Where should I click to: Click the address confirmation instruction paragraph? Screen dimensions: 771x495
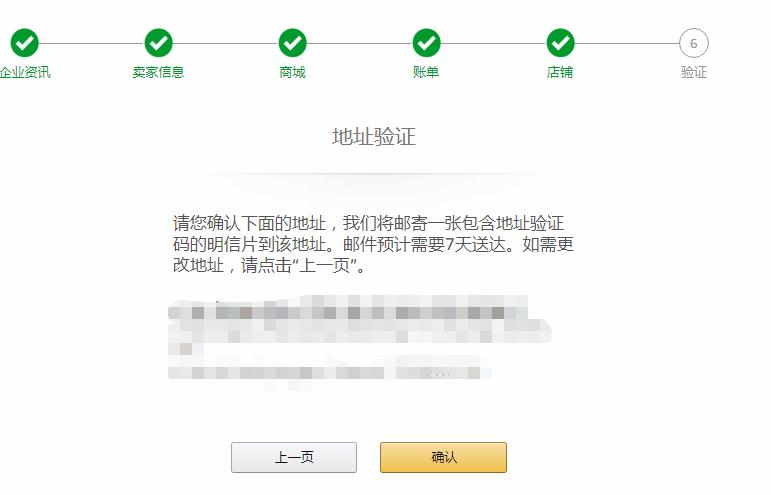coord(373,244)
